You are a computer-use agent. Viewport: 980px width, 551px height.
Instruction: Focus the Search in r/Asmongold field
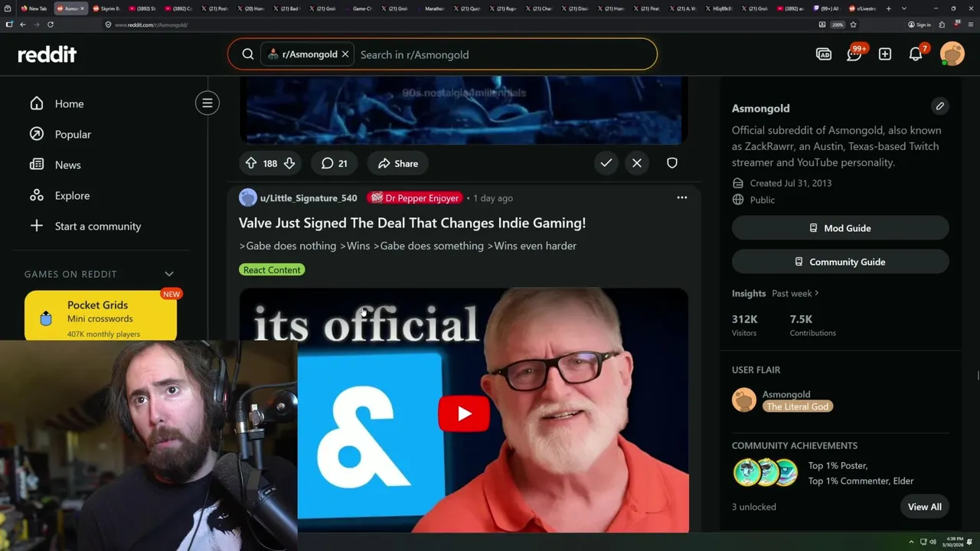point(505,54)
